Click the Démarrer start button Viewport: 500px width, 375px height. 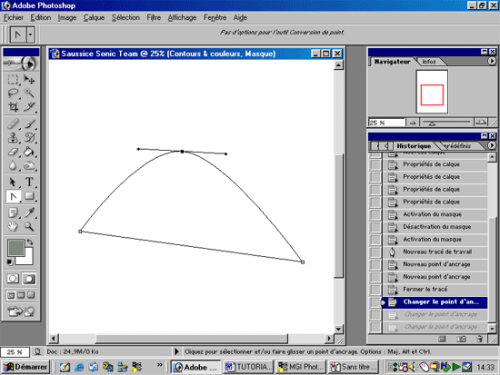[26, 367]
